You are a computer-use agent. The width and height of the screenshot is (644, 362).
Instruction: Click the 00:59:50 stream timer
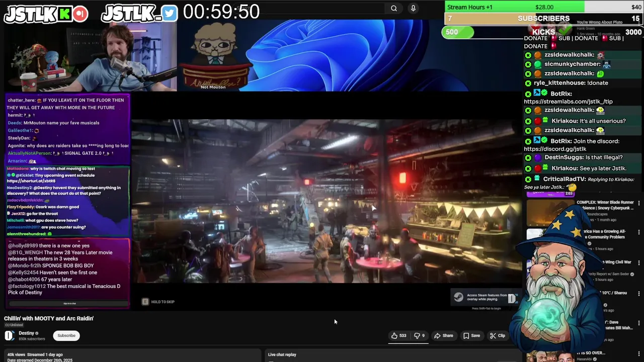pos(221,12)
